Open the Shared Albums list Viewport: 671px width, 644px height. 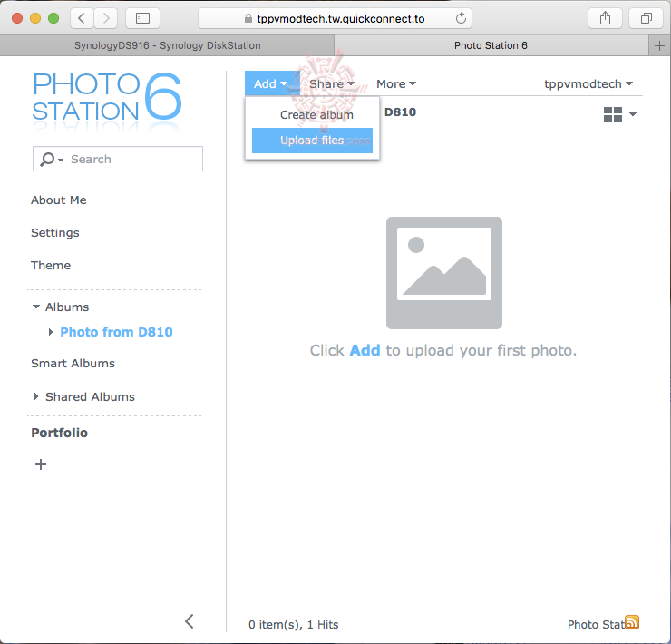click(91, 397)
